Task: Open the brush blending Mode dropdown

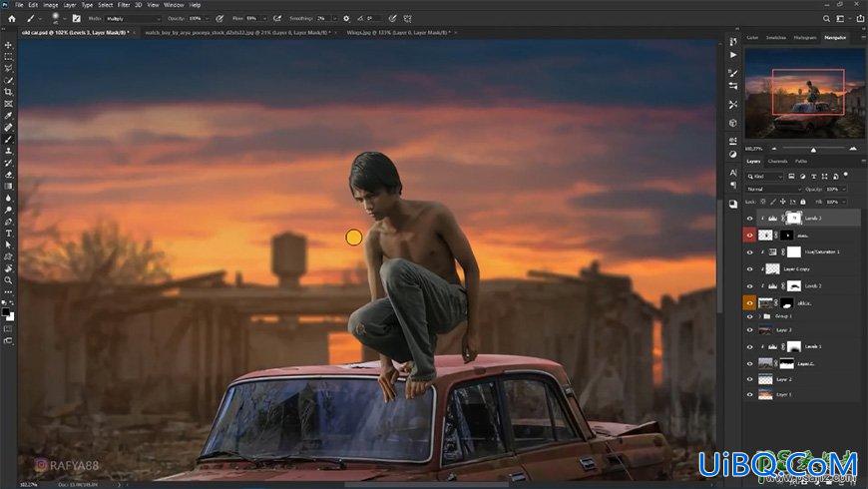Action: (x=133, y=18)
